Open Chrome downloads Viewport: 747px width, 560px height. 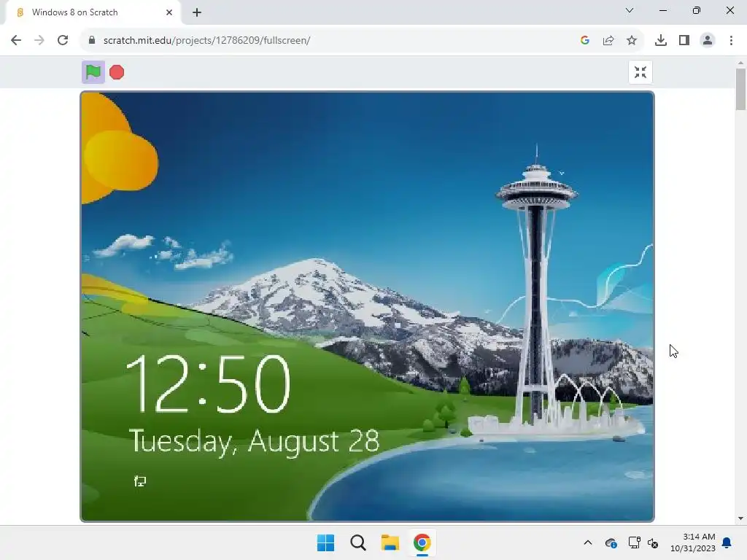pos(661,41)
